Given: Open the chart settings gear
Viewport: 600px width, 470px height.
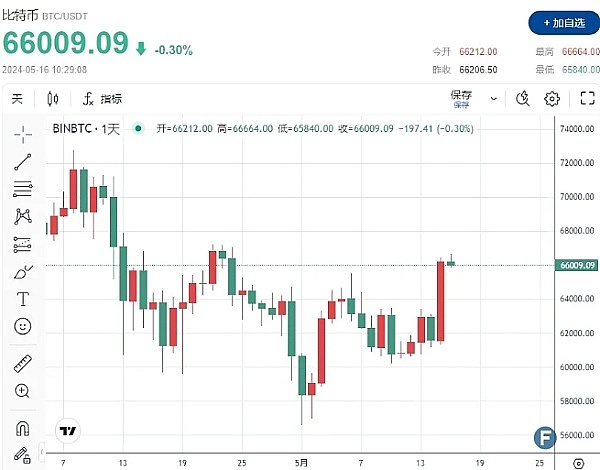Looking at the screenshot, I should coord(551,98).
